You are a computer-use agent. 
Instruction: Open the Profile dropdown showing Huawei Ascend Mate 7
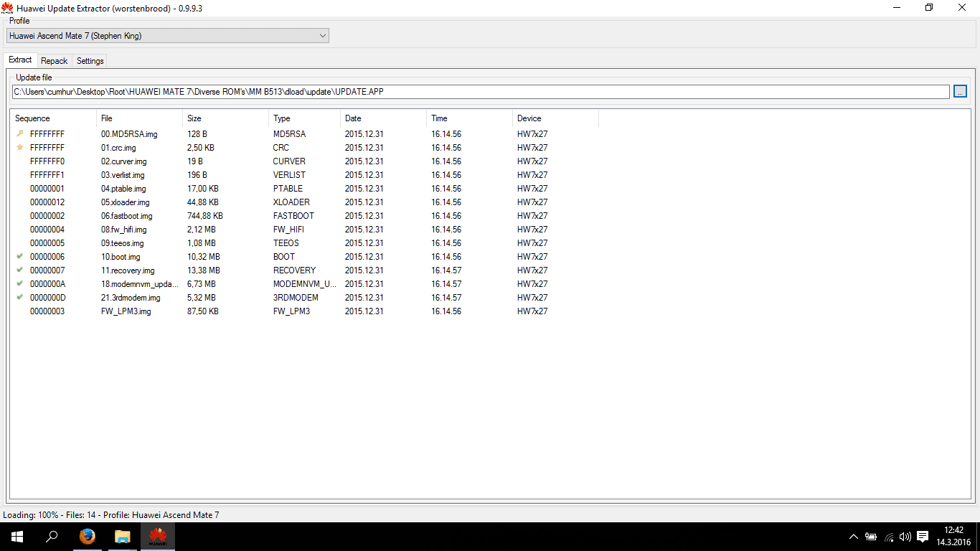click(167, 35)
